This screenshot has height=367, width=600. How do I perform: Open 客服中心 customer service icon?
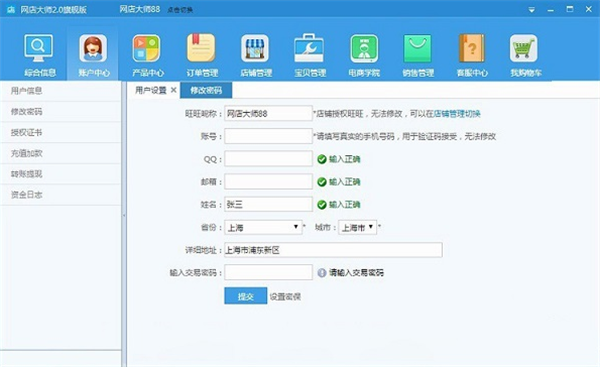pyautogui.click(x=472, y=48)
